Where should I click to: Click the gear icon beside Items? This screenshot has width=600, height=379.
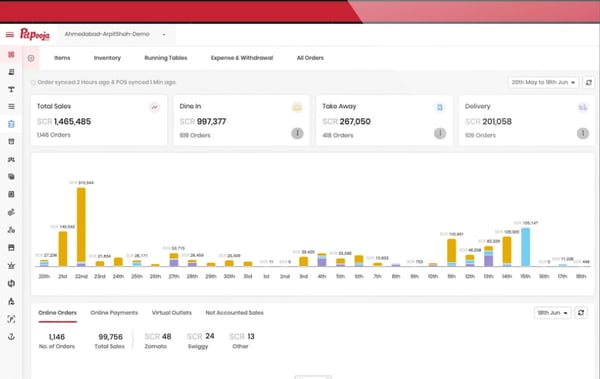click(31, 58)
